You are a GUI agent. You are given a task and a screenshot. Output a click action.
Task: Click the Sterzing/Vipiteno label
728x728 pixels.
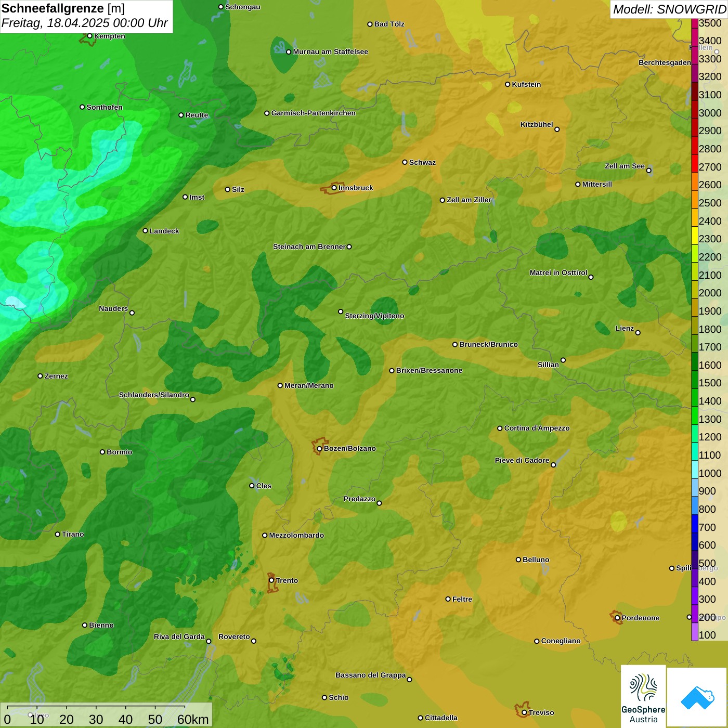pos(374,316)
